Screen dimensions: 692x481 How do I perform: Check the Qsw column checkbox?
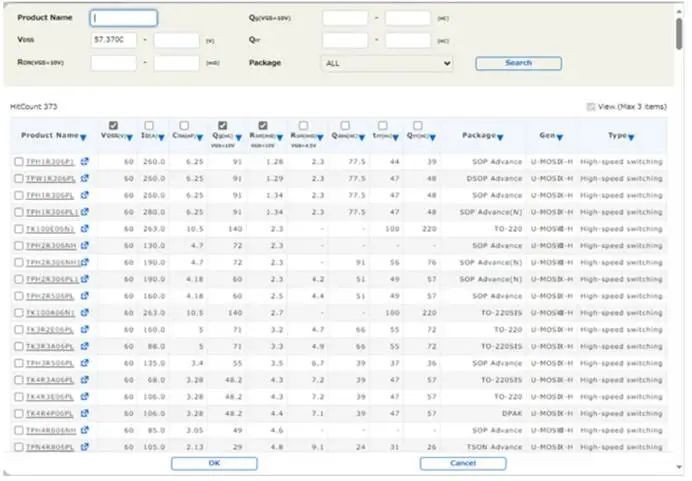[346, 126]
